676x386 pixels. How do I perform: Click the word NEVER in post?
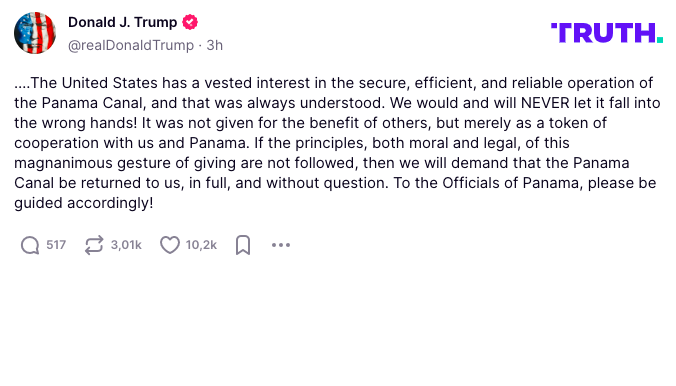click(x=545, y=103)
